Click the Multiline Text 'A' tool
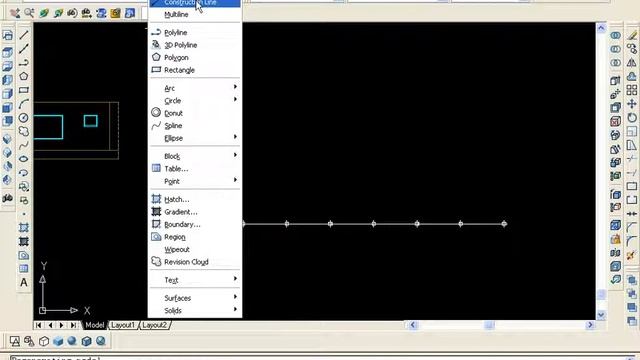The height and width of the screenshot is (360, 640). pyautogui.click(x=24, y=282)
